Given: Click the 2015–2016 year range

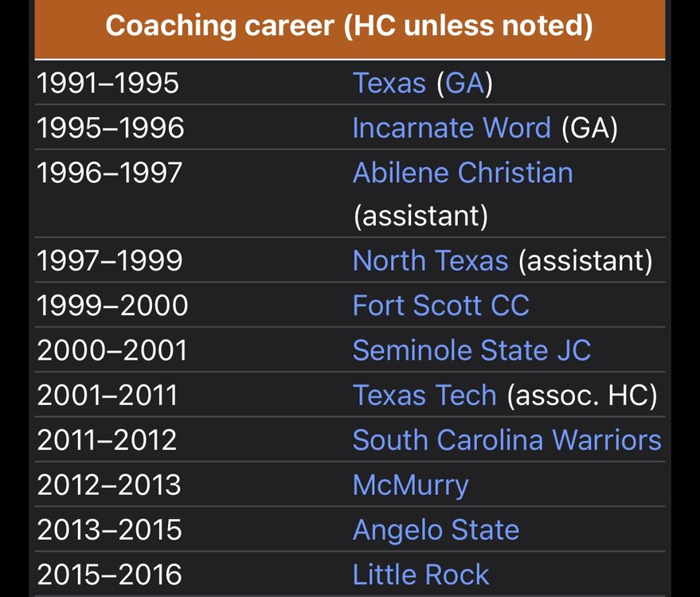Looking at the screenshot, I should click(110, 574).
